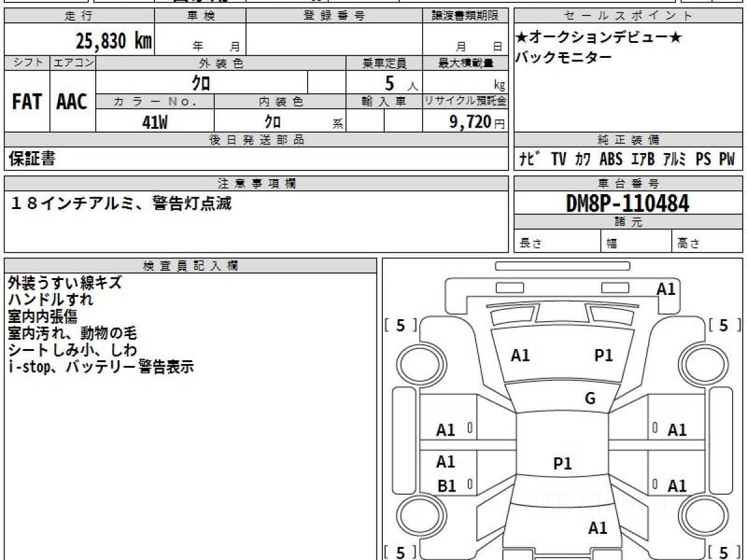Click the リサイクル預託金 header

pyautogui.click(x=466, y=101)
